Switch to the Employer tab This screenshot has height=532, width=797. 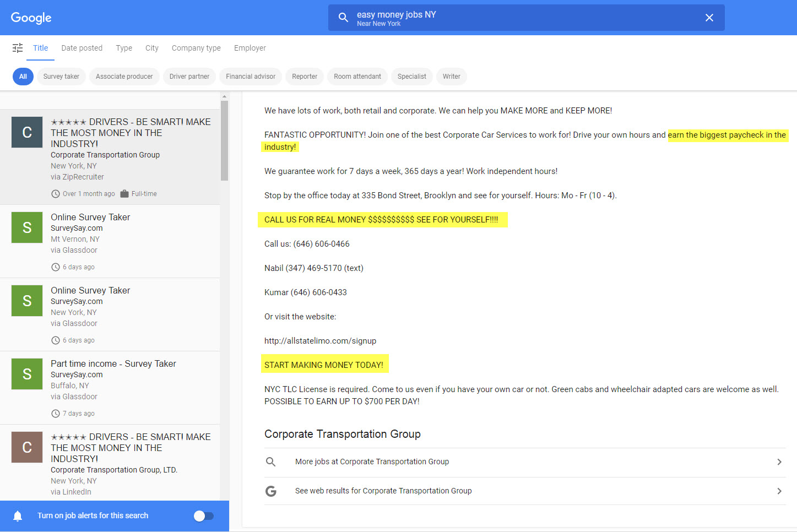tap(250, 48)
